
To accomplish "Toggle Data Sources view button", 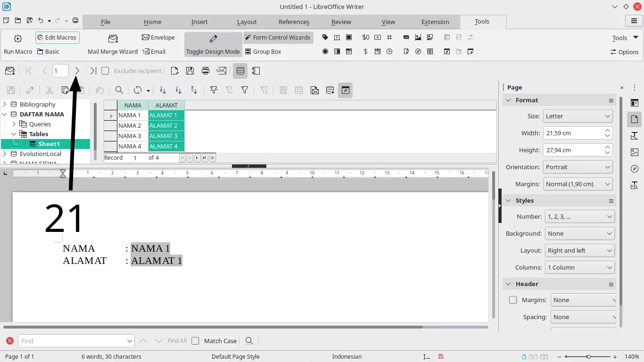I will pos(240,71).
